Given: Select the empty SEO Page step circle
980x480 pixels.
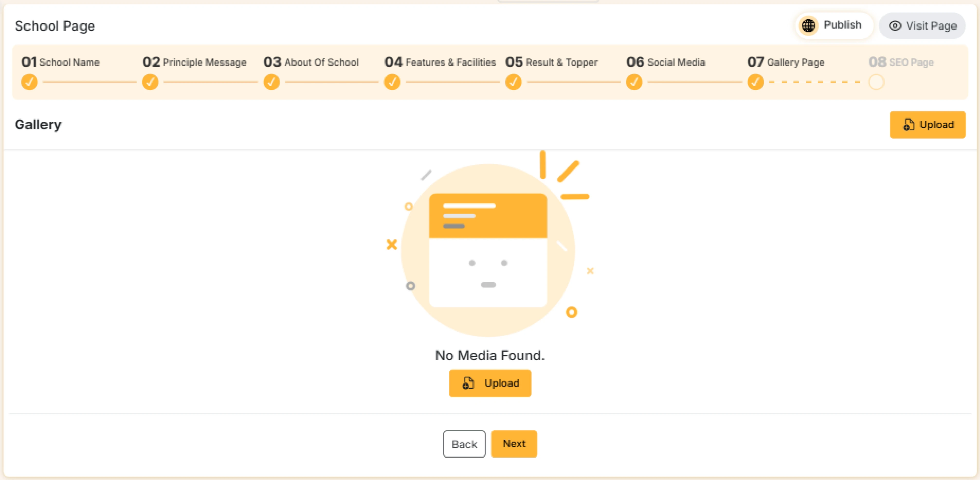Looking at the screenshot, I should pos(876,82).
